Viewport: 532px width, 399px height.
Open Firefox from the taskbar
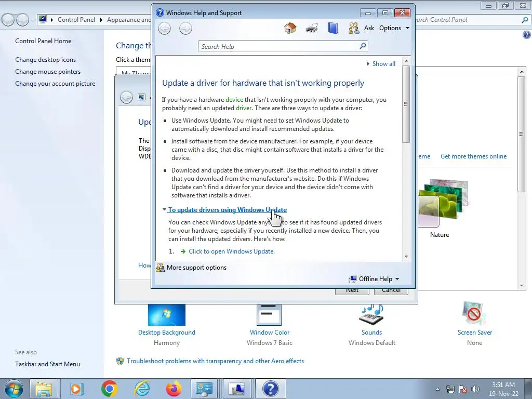[x=174, y=389]
